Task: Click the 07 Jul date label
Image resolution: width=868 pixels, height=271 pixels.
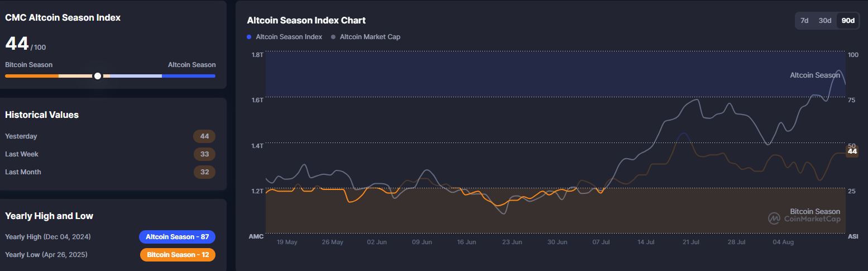Action: [x=602, y=243]
